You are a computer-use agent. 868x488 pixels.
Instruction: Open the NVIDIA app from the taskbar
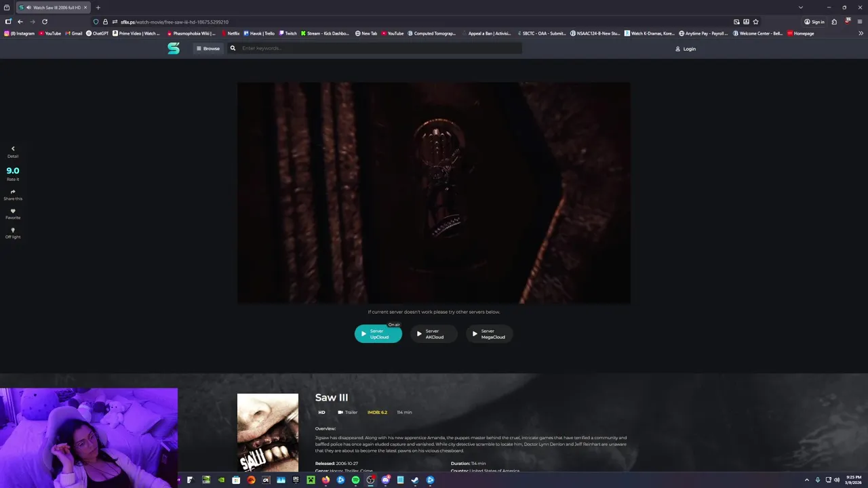221,480
